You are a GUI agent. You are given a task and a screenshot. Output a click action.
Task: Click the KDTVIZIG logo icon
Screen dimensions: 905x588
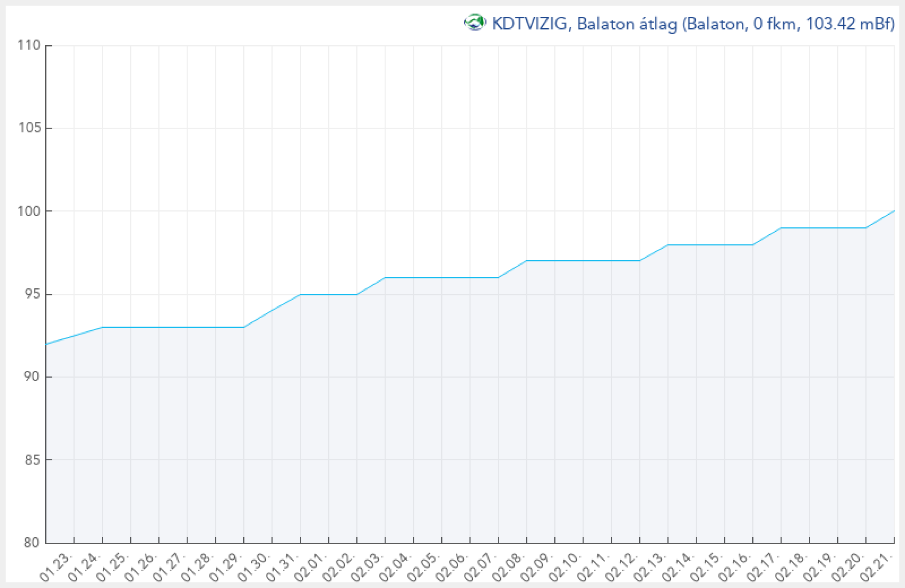pos(474,23)
